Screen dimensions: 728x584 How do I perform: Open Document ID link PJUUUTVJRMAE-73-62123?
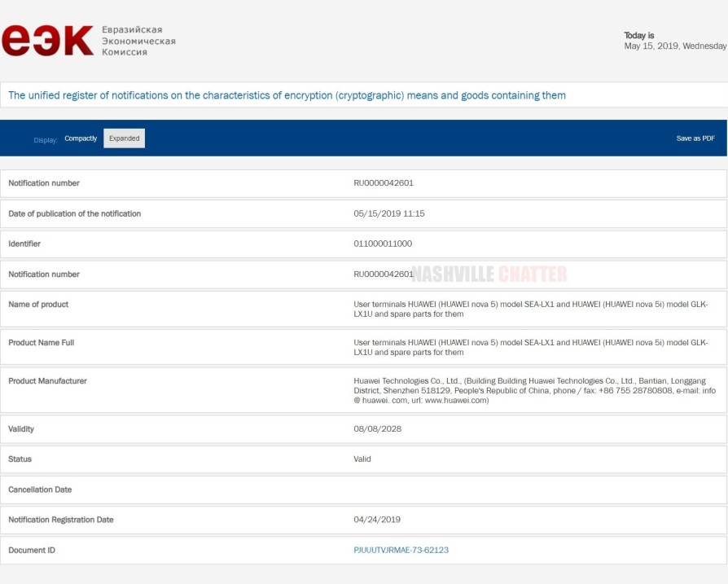tap(401, 550)
